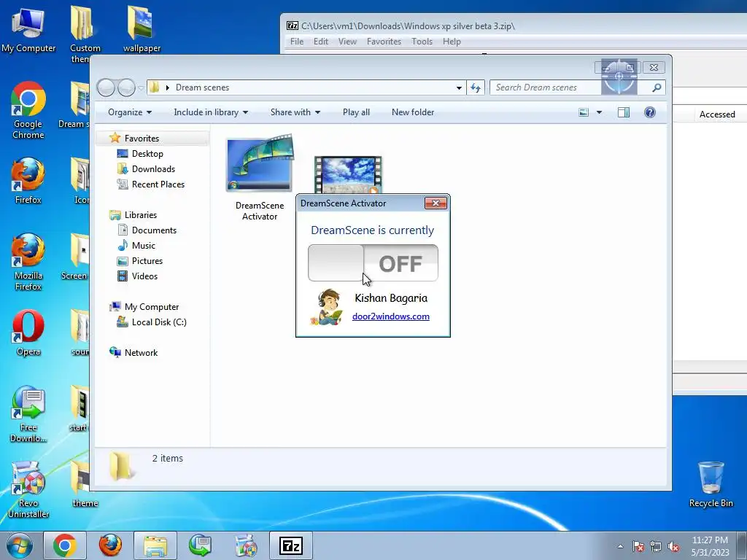The width and height of the screenshot is (747, 560).
Task: Open Tools menu in 7-Zip window
Action: point(422,42)
